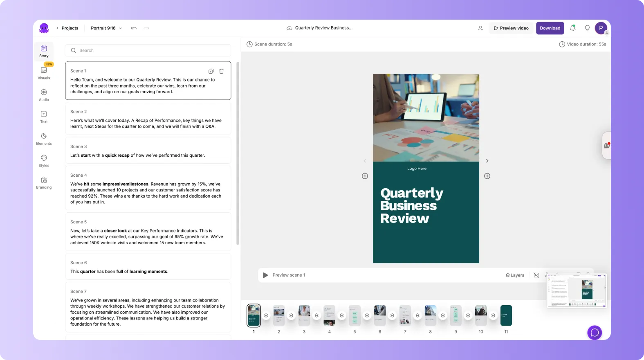
Task: Open the Styles panel
Action: point(44,160)
